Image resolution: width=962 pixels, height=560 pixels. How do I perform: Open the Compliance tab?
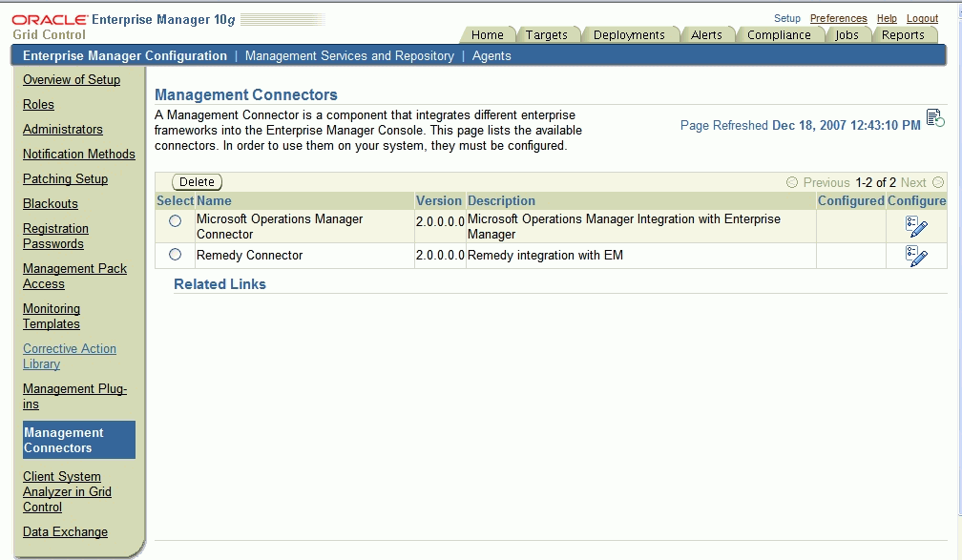click(x=779, y=35)
